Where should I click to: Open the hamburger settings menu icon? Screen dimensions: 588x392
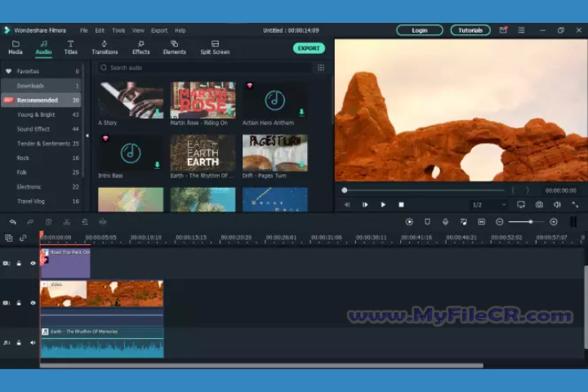tap(521, 30)
